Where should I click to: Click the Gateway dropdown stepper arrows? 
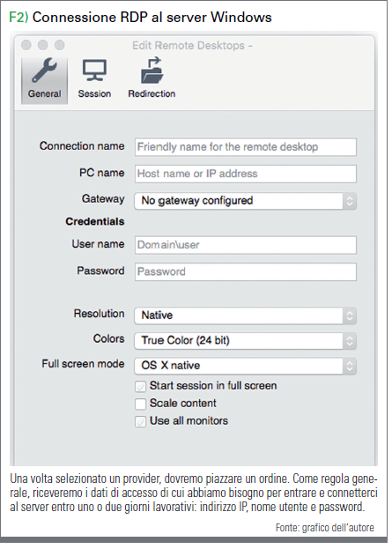pyautogui.click(x=350, y=201)
